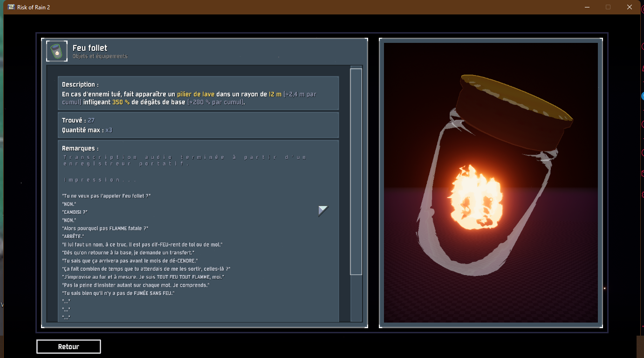Click the logbook scrollbar thumb
This screenshot has width=644, height=358.
[x=356, y=172]
